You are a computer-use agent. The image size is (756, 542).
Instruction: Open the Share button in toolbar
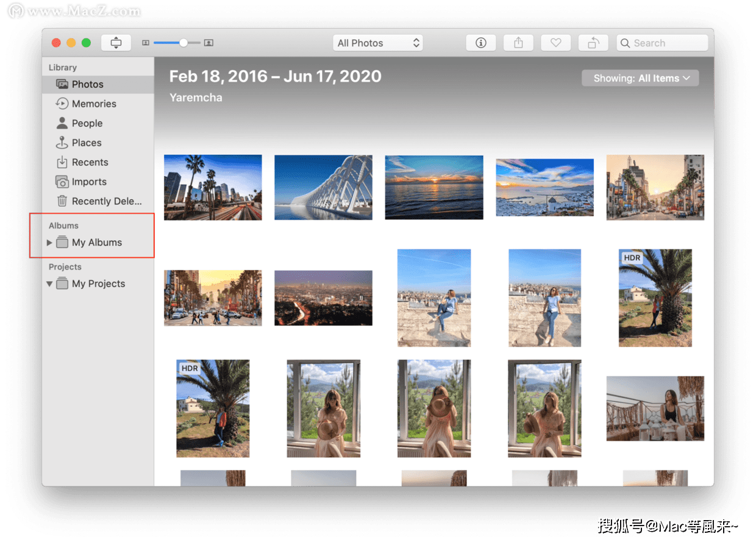518,43
